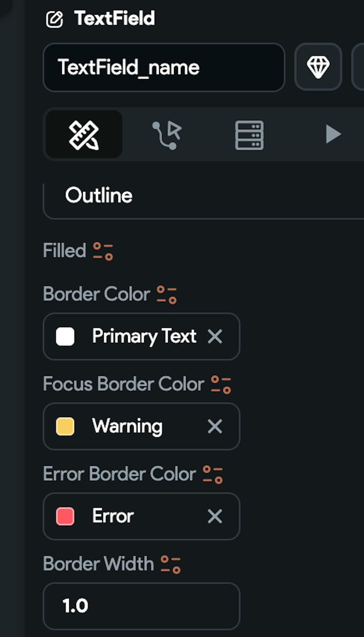Click the yellow Warning color swatch
This screenshot has width=364, height=637.
click(x=65, y=426)
